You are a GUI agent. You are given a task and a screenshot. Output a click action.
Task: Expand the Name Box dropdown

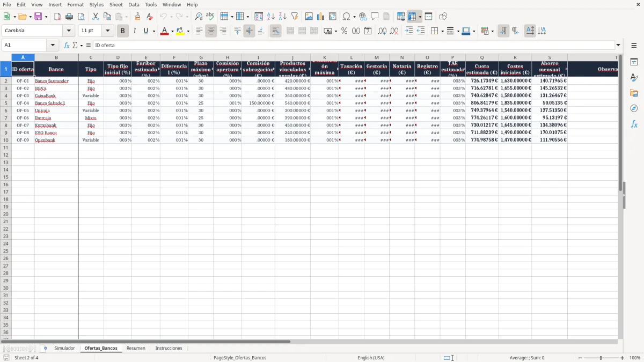(x=53, y=45)
